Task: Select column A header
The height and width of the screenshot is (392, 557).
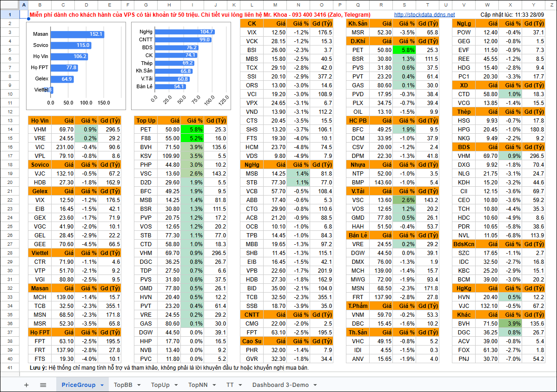Action: pos(24,5)
